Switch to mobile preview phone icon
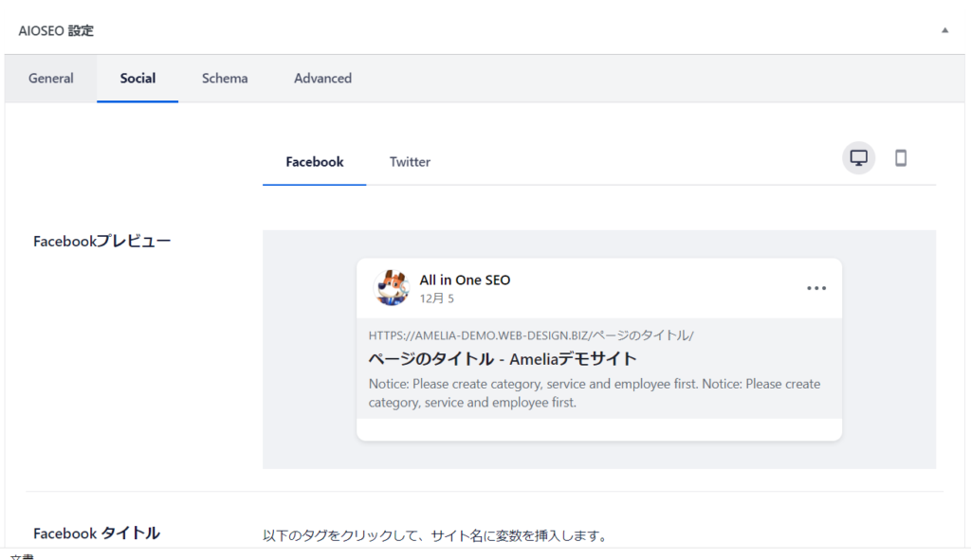Image resolution: width=971 pixels, height=560 pixels. pyautogui.click(x=901, y=158)
